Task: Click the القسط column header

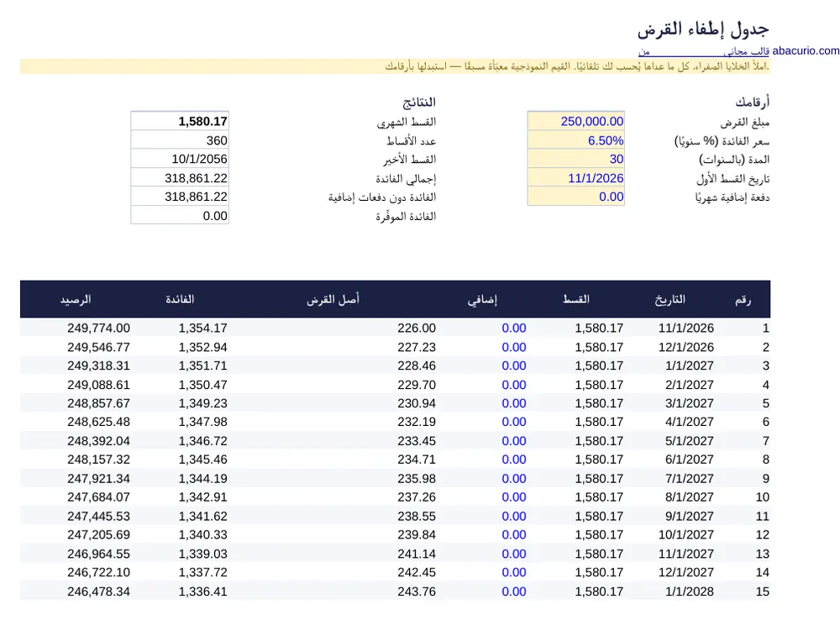Action: click(x=576, y=300)
